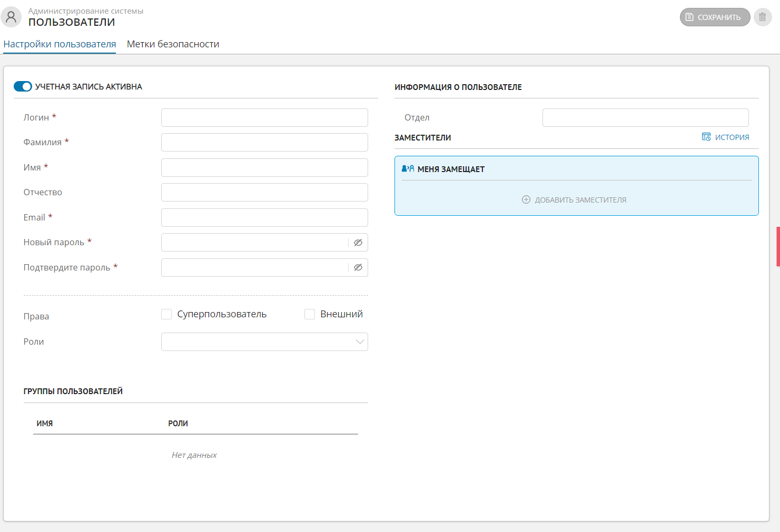
Task: Click Добавить заместителя link
Action: click(580, 200)
